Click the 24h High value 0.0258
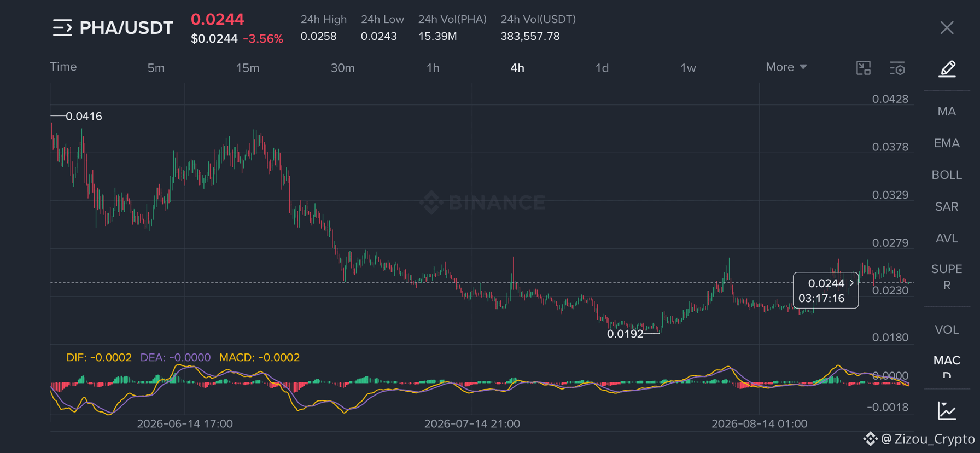This screenshot has height=453, width=980. coord(318,36)
